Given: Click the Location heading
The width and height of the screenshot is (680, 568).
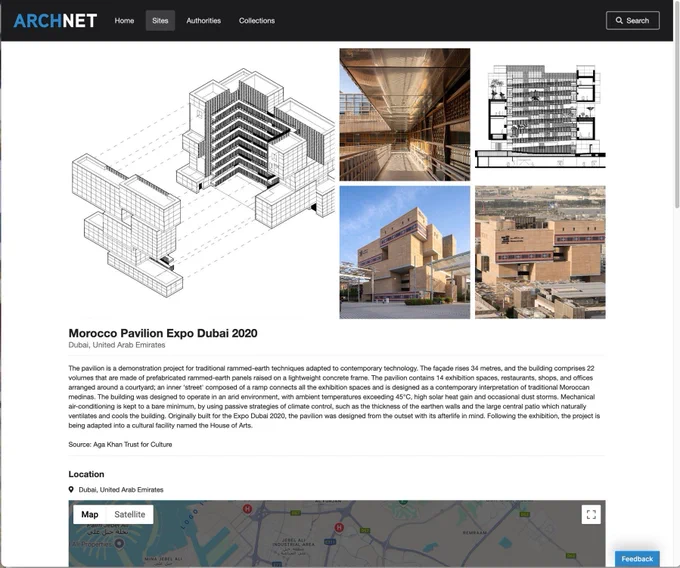Looking at the screenshot, I should pyautogui.click(x=86, y=474).
